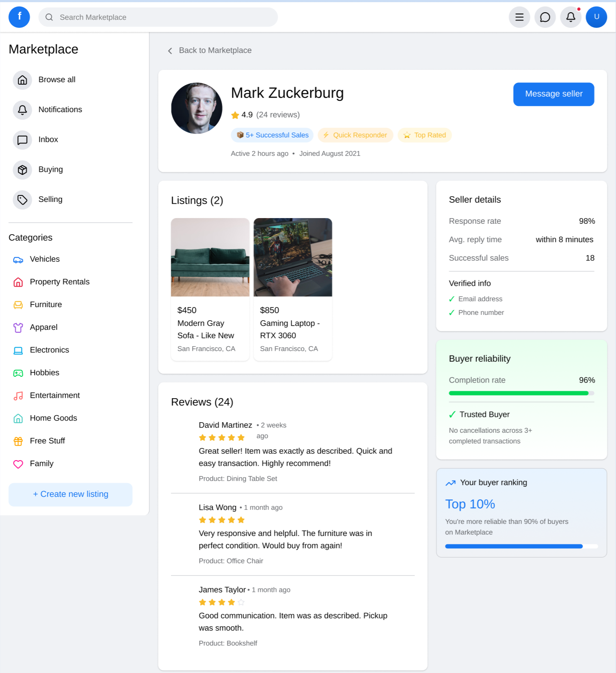Open the messages chat bubble icon
This screenshot has height=673, width=616.
coord(545,17)
